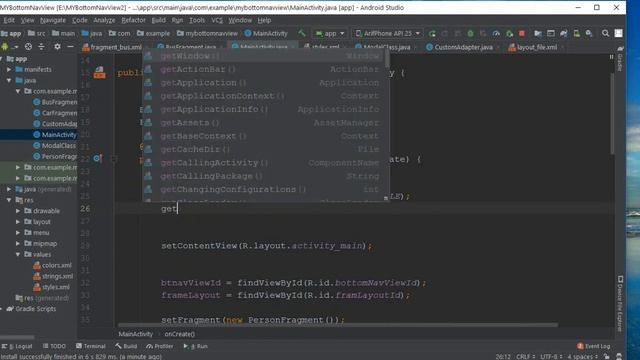Click the Make Project hammer icon

pyautogui.click(x=302, y=33)
